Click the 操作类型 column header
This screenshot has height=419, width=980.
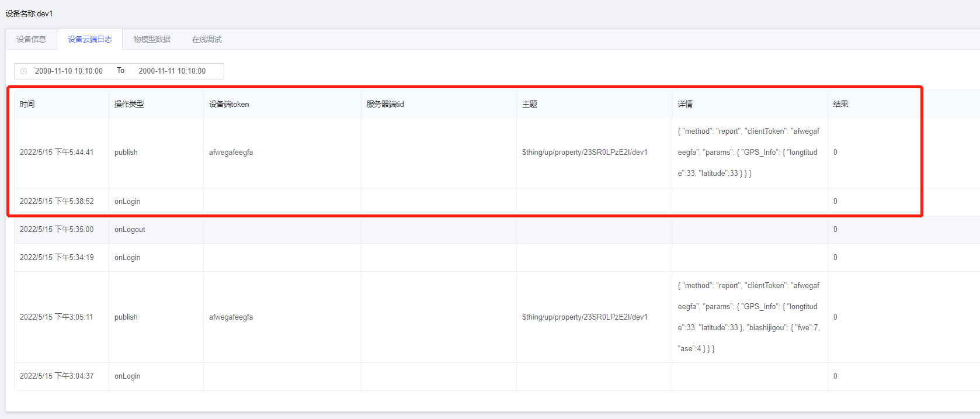129,104
